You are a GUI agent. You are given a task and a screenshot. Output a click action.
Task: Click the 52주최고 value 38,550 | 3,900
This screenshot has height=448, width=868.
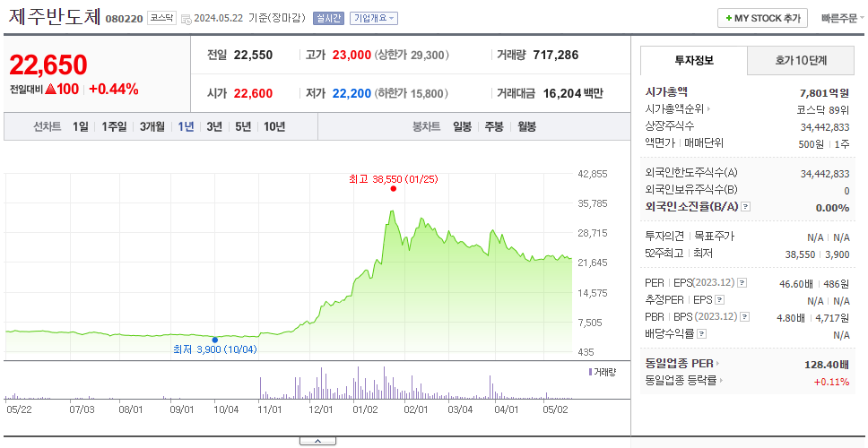817,254
